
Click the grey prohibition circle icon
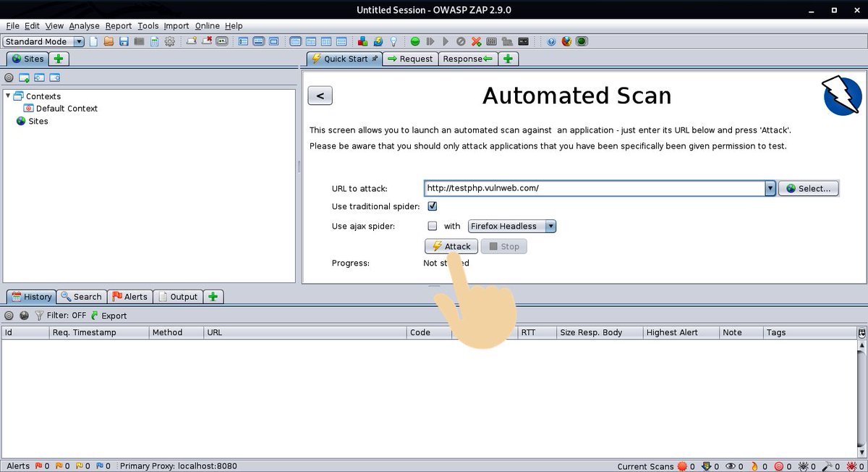click(461, 41)
